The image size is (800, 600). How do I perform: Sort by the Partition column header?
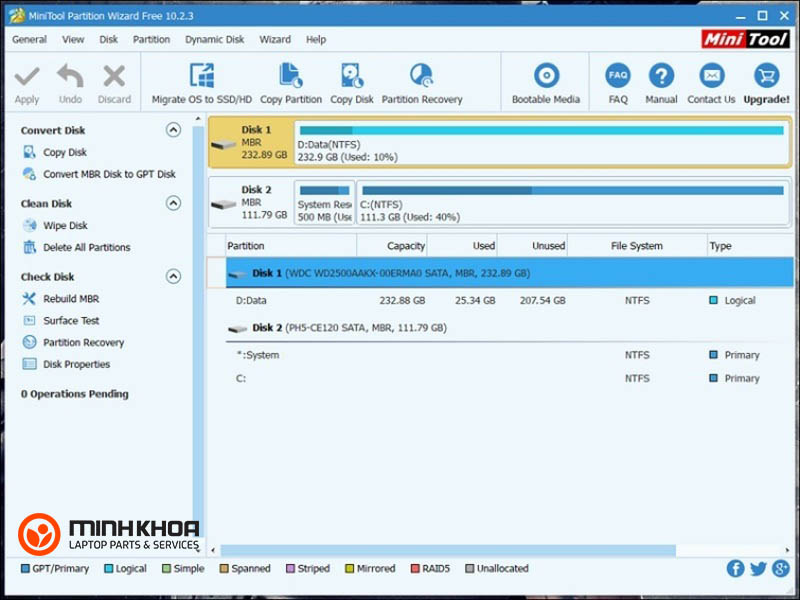click(x=291, y=246)
